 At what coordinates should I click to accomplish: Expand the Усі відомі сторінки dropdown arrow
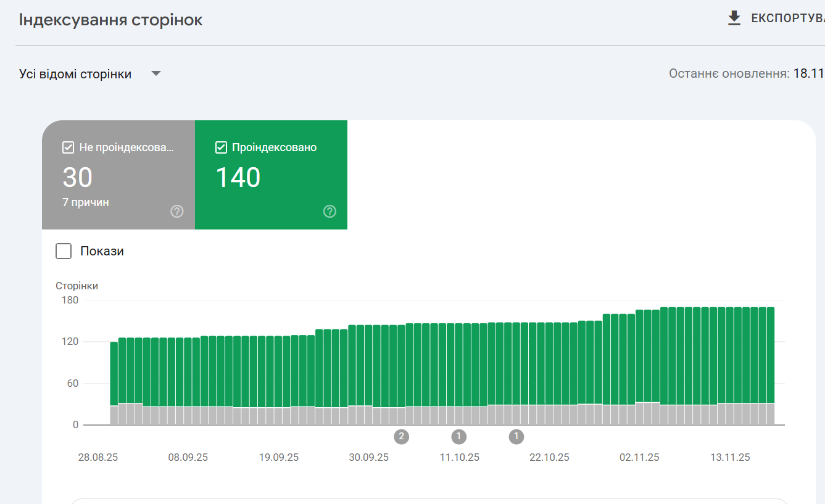[156, 74]
